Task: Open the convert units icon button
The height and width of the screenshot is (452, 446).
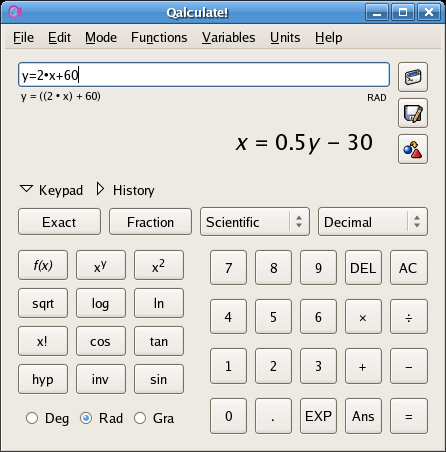Action: tap(413, 149)
